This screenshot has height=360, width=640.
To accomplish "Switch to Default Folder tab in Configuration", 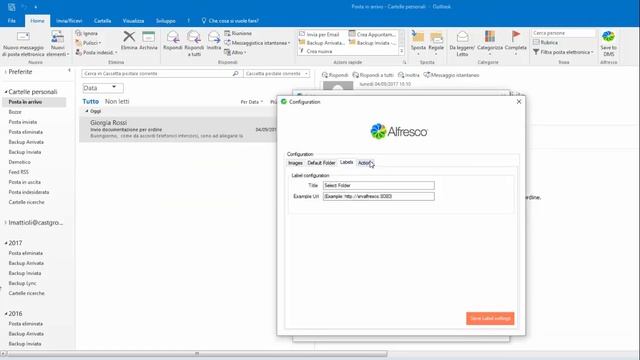I will [321, 163].
